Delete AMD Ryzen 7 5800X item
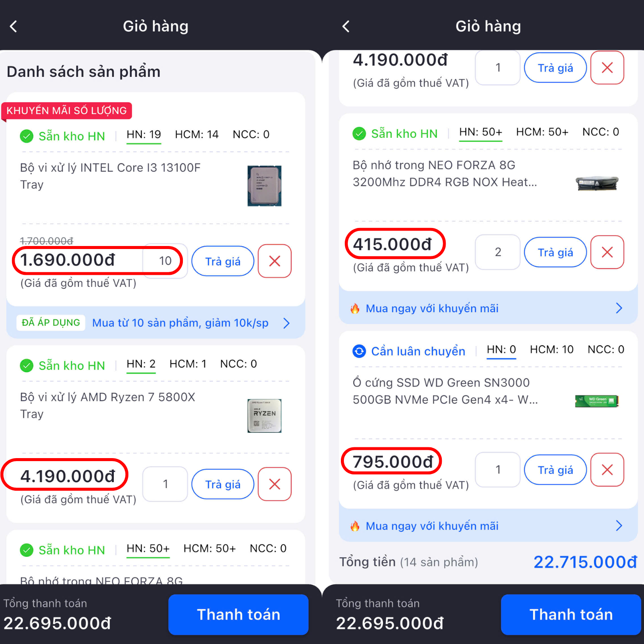 pyautogui.click(x=274, y=484)
